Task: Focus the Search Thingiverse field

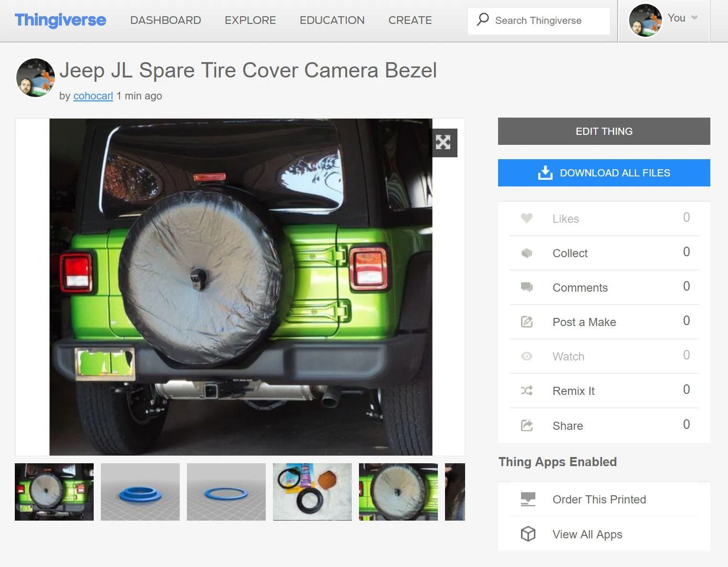Action: (539, 21)
